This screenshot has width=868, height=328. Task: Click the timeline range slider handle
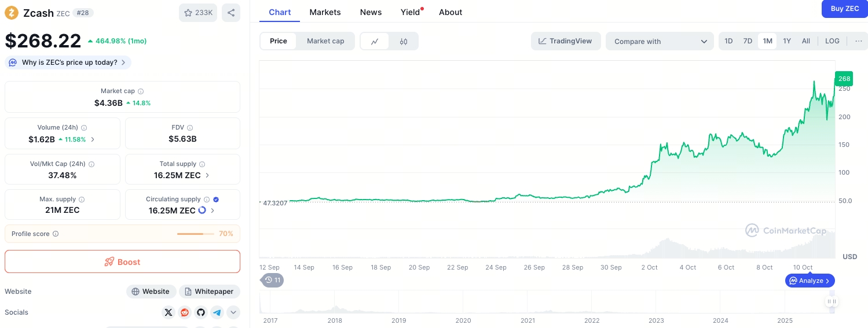[x=832, y=301]
